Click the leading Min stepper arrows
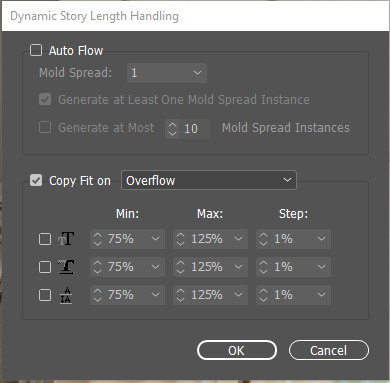 pyautogui.click(x=97, y=295)
